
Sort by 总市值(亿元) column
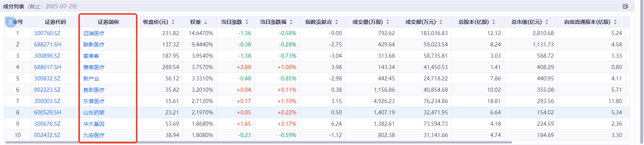[547, 22]
